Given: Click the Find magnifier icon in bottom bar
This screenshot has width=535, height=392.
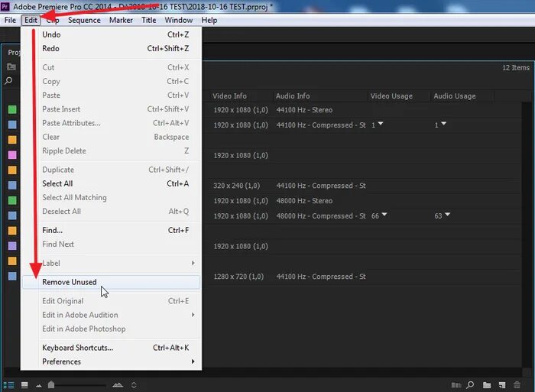Looking at the screenshot, I should pos(470,385).
